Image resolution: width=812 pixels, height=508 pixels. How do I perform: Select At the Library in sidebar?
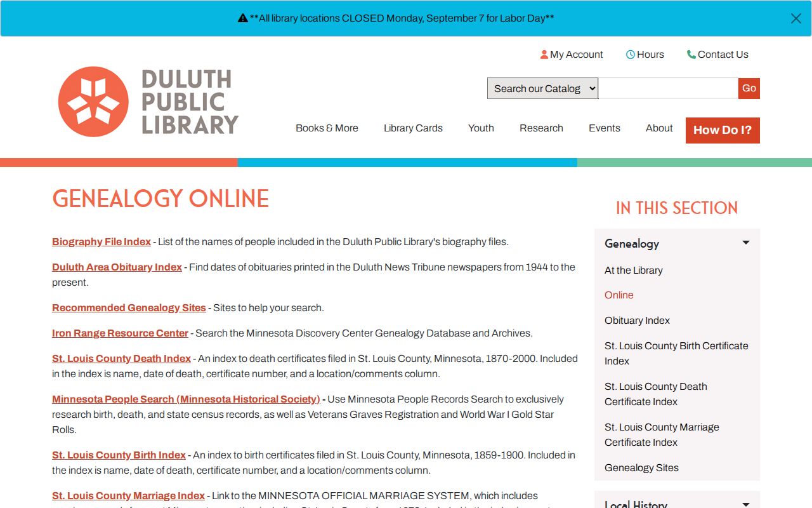(x=633, y=271)
